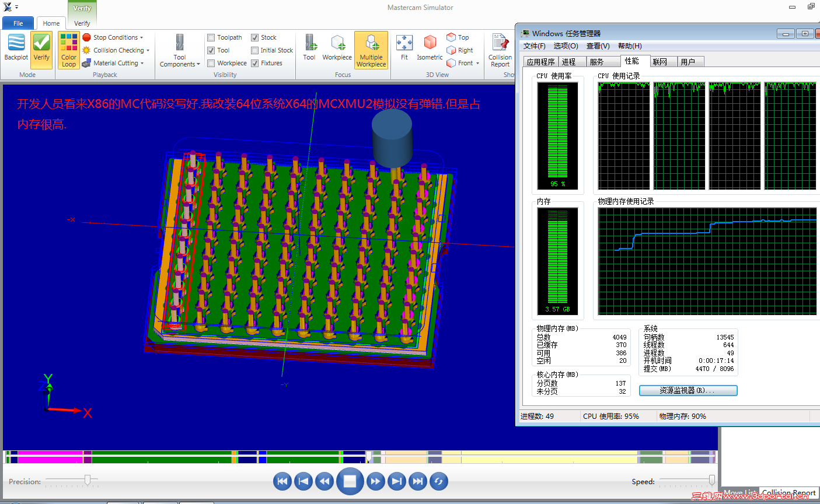Image resolution: width=820 pixels, height=504 pixels.
Task: Open the Collision Report tab at bottom right
Action: tap(788, 493)
